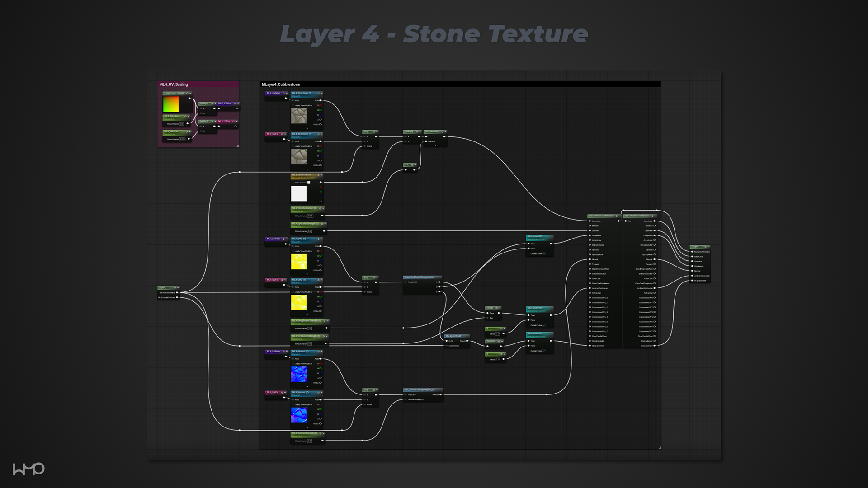The image size is (868, 488).
Task: Click the ML4_SizeNear default value field
Action: [182, 124]
